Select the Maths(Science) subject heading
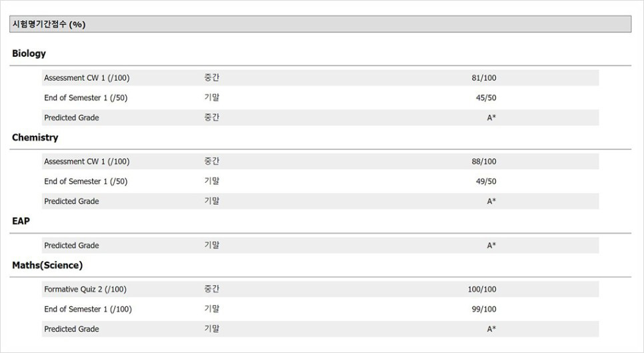This screenshot has width=644, height=353. pos(47,265)
